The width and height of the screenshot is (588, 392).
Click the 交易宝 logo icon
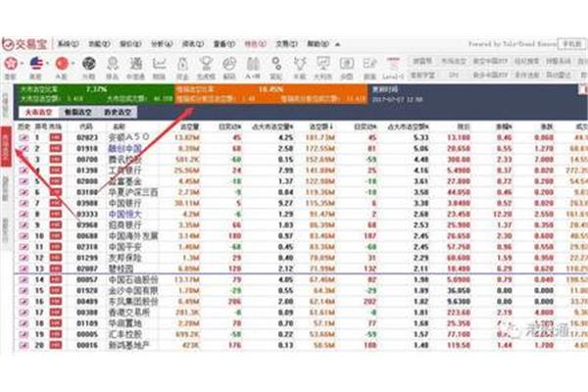coord(8,44)
